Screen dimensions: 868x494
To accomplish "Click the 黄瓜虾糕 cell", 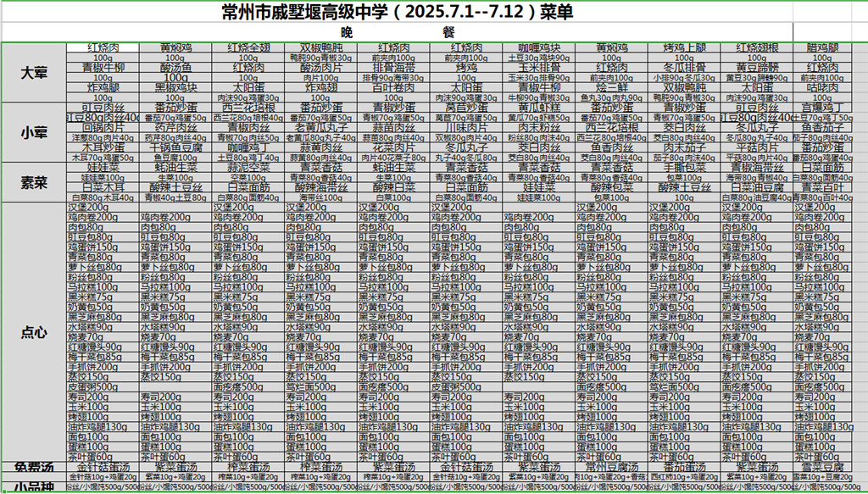I will tap(538, 108).
